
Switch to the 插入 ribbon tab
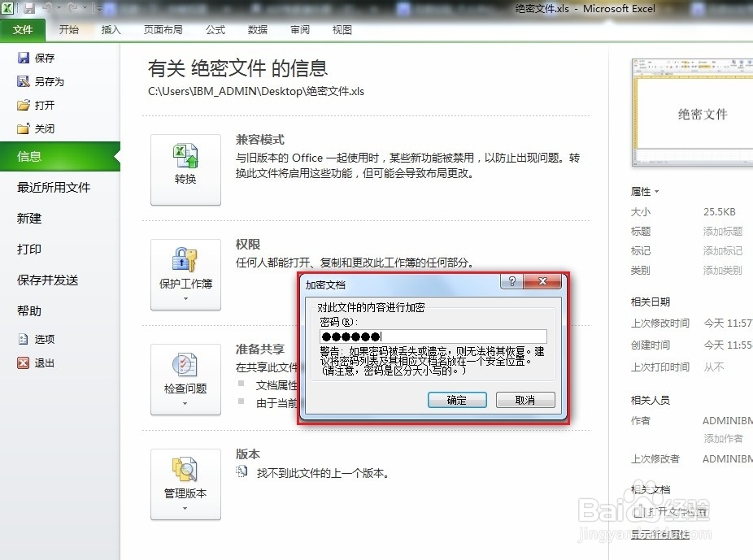(x=111, y=30)
